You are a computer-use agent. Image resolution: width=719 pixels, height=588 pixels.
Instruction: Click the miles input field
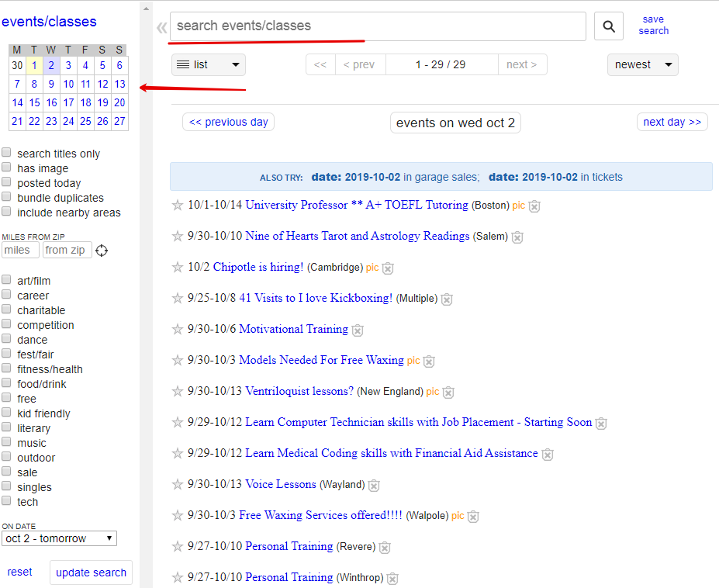pyautogui.click(x=21, y=250)
